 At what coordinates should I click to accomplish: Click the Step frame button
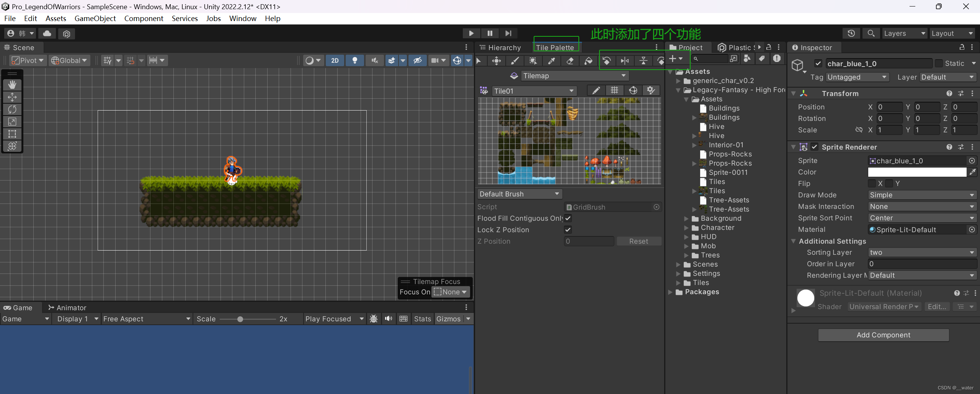point(508,34)
